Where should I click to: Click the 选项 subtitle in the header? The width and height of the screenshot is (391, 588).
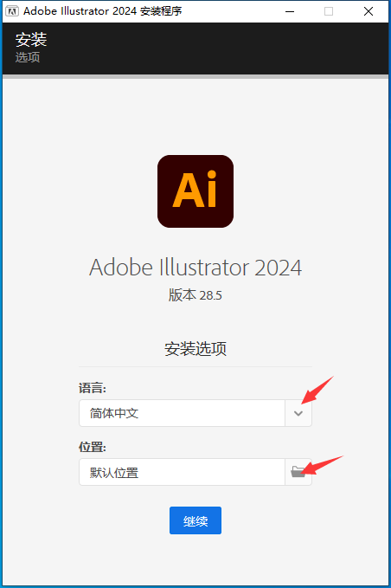28,57
